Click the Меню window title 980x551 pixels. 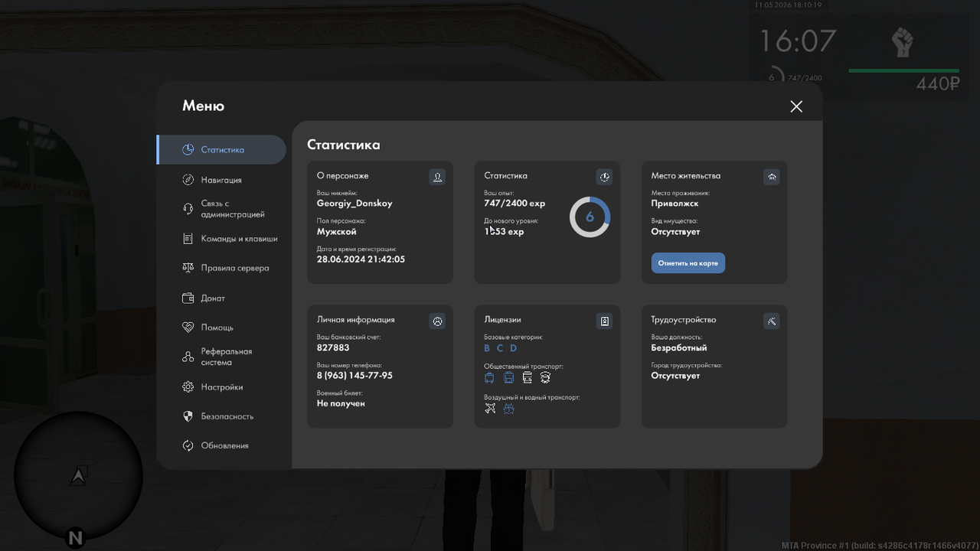[203, 106]
